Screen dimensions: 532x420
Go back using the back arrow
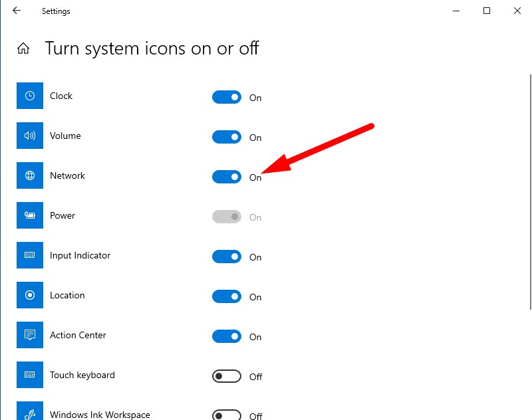point(16,11)
